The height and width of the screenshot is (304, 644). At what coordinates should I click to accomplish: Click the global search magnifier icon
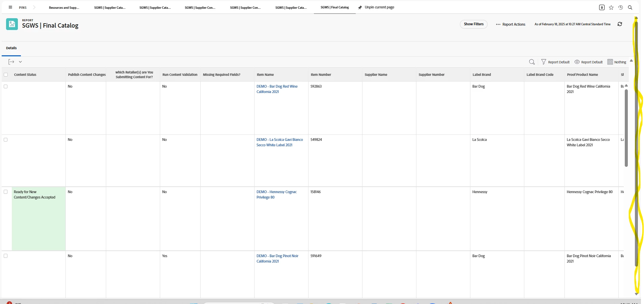pyautogui.click(x=630, y=7)
